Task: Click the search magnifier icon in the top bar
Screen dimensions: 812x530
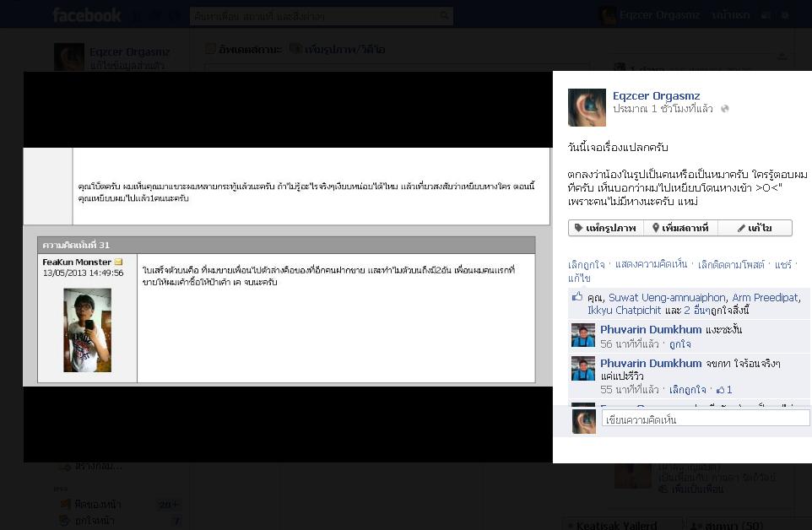Action: (444, 16)
